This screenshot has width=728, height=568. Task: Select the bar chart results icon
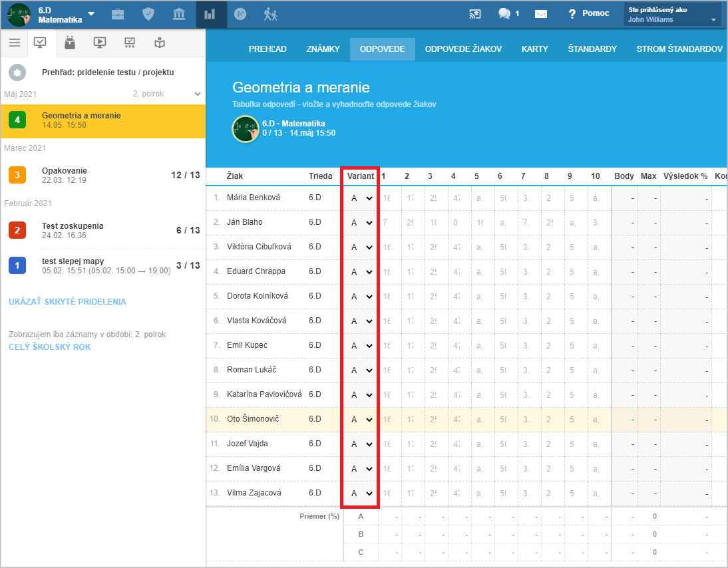pyautogui.click(x=210, y=15)
